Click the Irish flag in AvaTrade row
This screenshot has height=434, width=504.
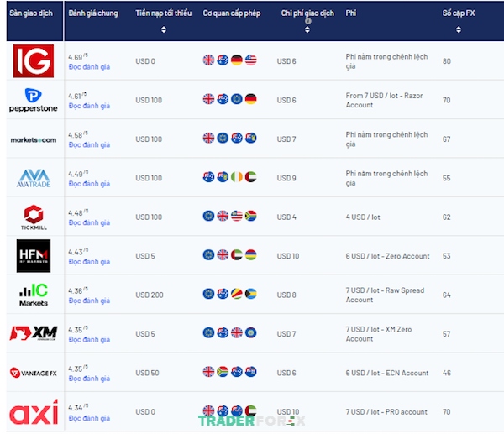pos(237,176)
